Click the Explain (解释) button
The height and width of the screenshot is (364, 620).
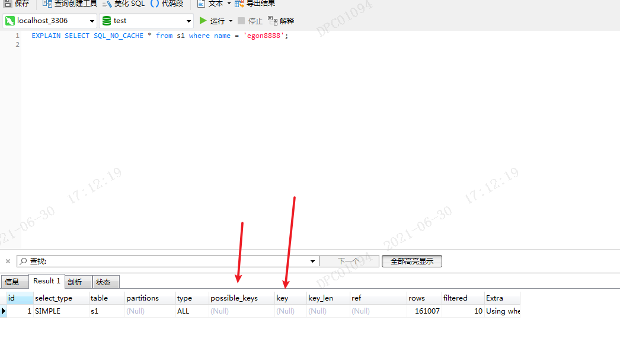[x=281, y=21]
